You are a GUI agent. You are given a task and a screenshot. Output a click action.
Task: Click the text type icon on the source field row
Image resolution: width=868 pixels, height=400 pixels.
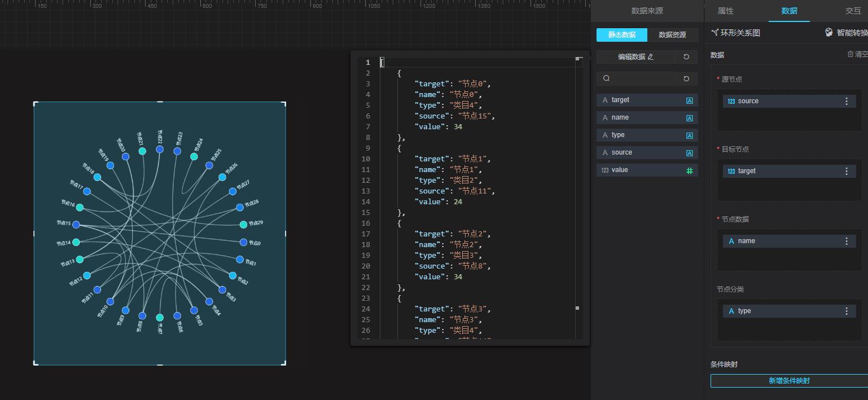click(x=689, y=153)
